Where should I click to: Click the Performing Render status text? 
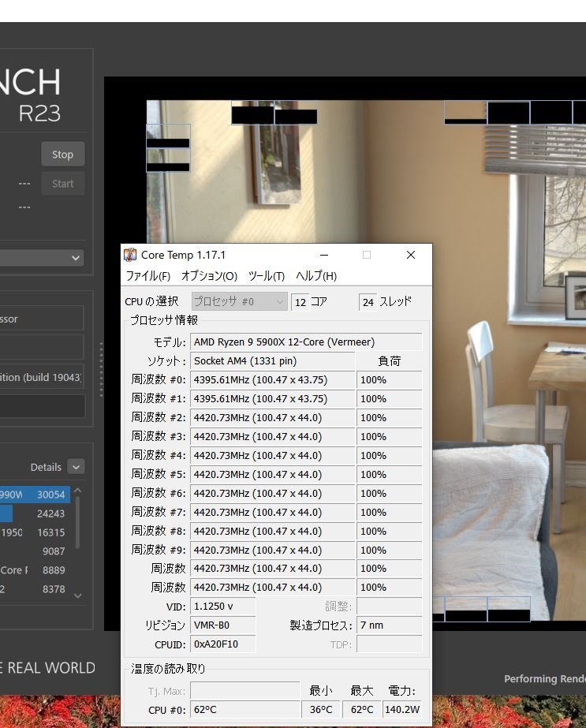click(x=545, y=679)
